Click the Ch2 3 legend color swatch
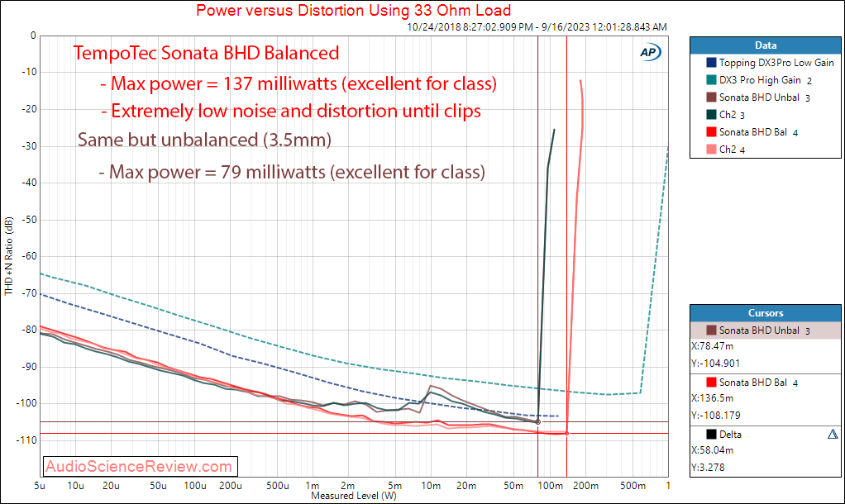The image size is (845, 504). tap(711, 114)
